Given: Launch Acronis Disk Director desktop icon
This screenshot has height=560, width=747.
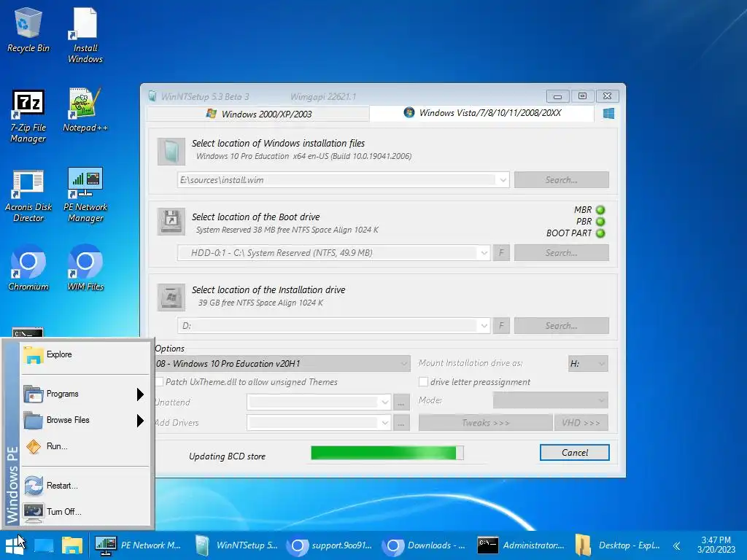Looking at the screenshot, I should point(28,195).
